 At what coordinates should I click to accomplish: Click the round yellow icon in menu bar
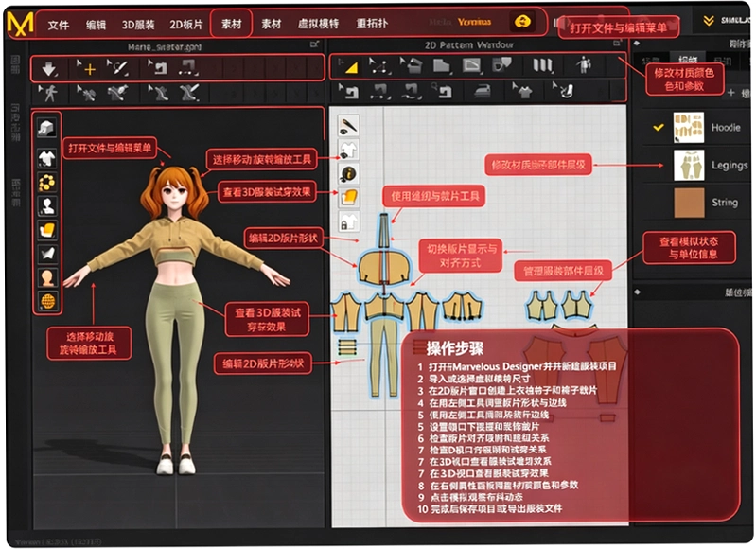(522, 21)
